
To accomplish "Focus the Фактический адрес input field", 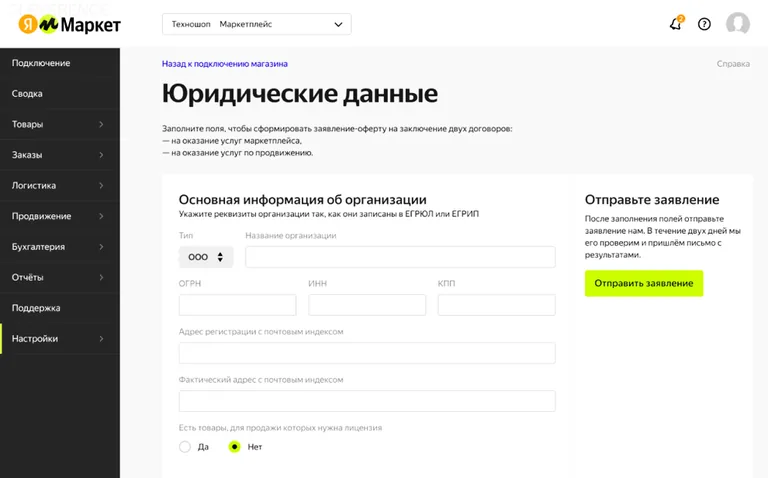I will click(x=367, y=401).
